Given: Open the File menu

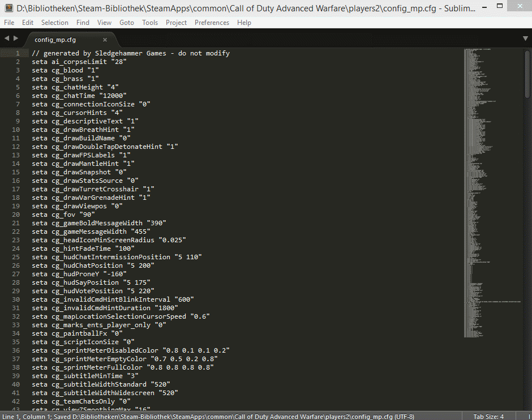Looking at the screenshot, I should 9,23.
